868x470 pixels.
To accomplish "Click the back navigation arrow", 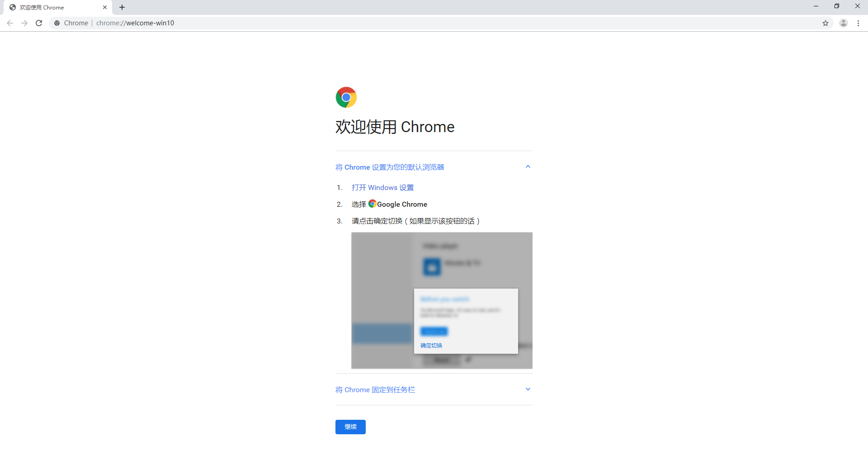I will pos(10,23).
